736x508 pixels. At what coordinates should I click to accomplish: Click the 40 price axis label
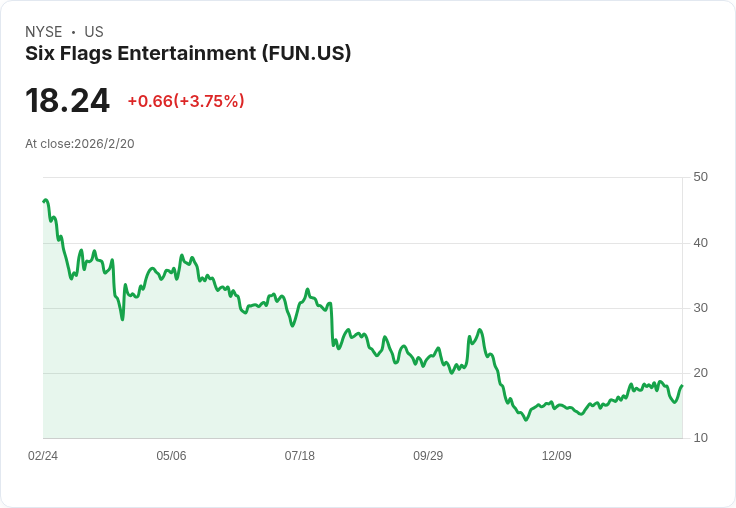tap(700, 243)
